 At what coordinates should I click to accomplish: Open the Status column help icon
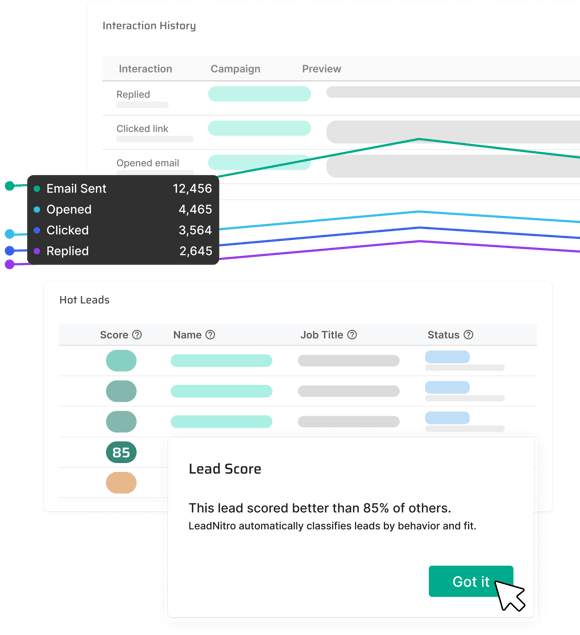pyautogui.click(x=468, y=335)
